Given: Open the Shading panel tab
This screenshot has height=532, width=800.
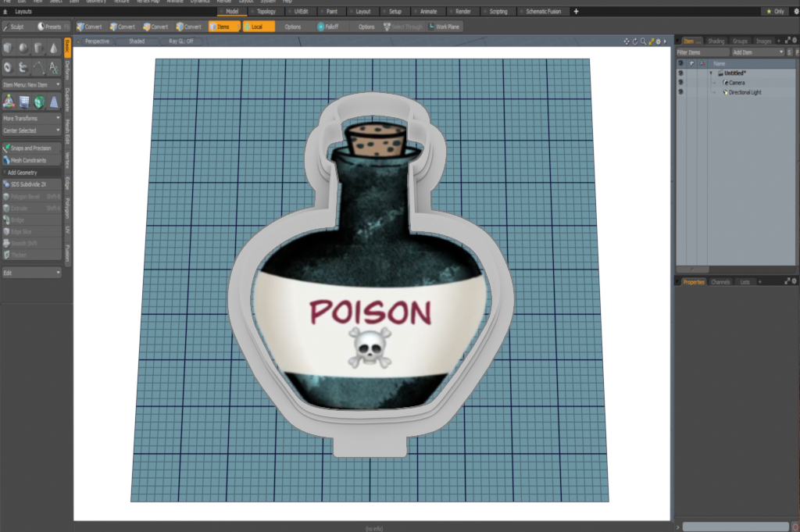Looking at the screenshot, I should 716,41.
